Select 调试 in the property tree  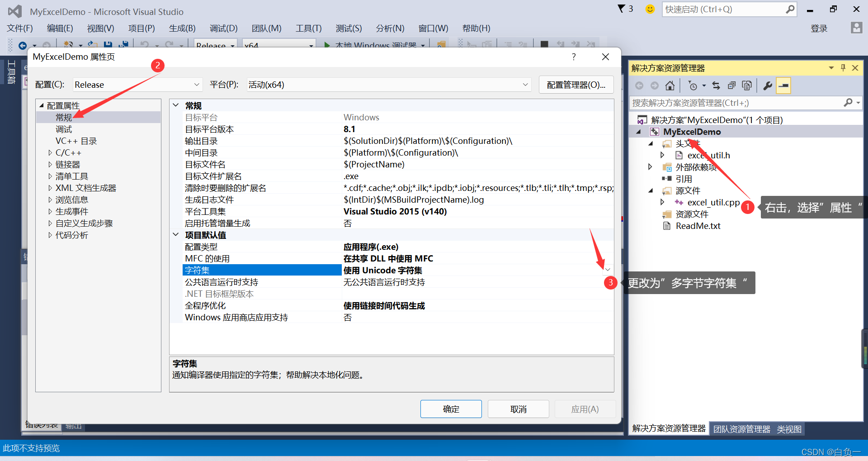(x=64, y=129)
